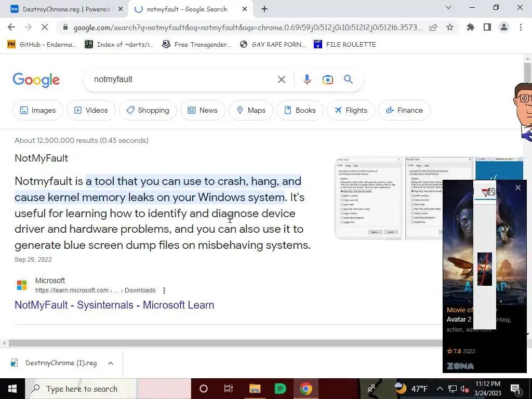The image size is (532, 399).
Task: Bookmark this page with the star icon
Action: [450, 28]
